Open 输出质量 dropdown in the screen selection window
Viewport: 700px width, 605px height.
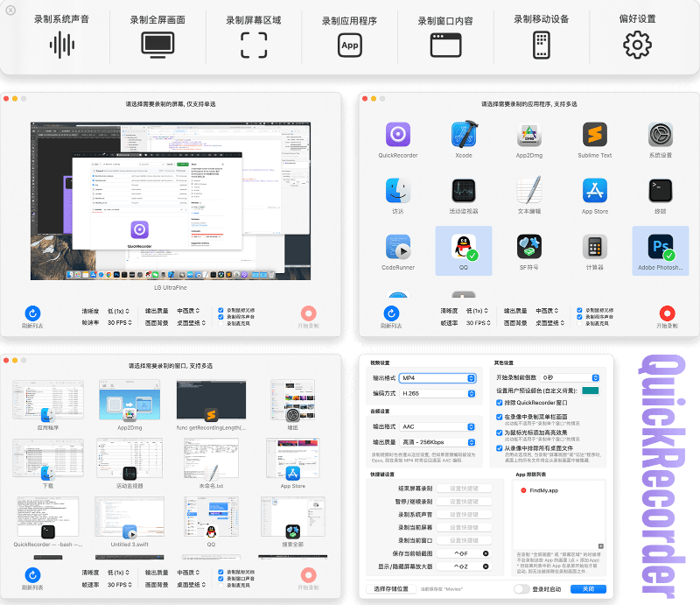coord(188,311)
